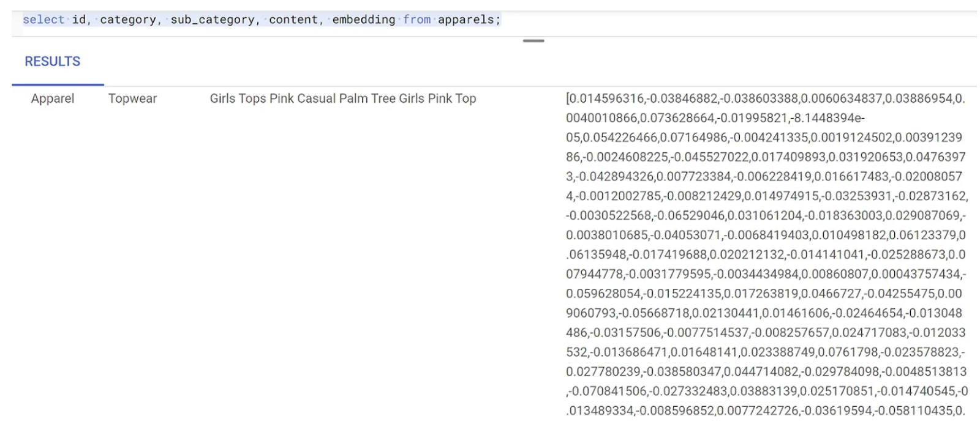Click embedding in the SQL query
This screenshot has height=424, width=980.
coord(364,20)
